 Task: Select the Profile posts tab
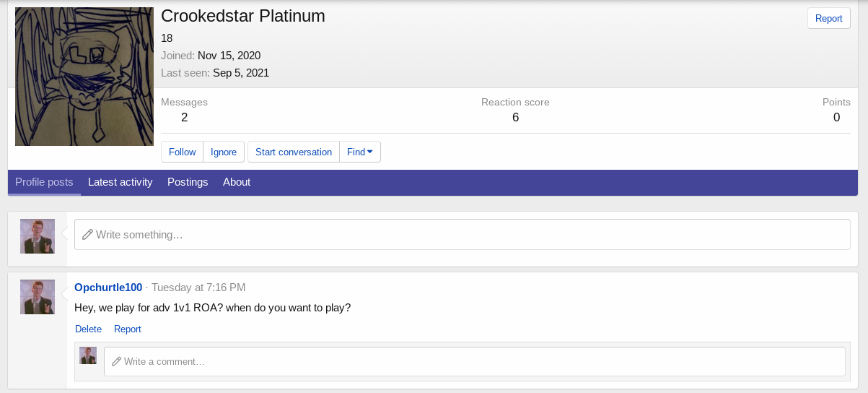(x=44, y=182)
